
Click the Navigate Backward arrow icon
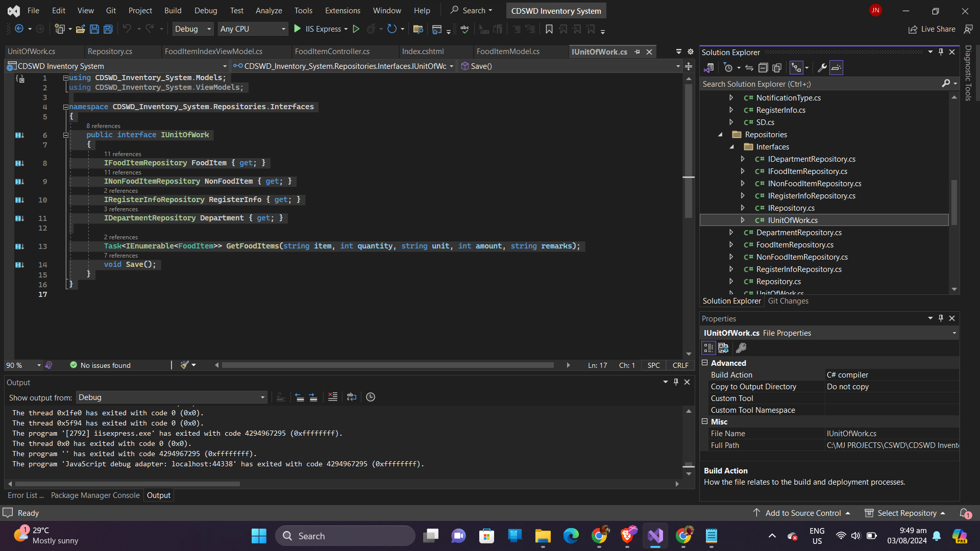pyautogui.click(x=19, y=29)
